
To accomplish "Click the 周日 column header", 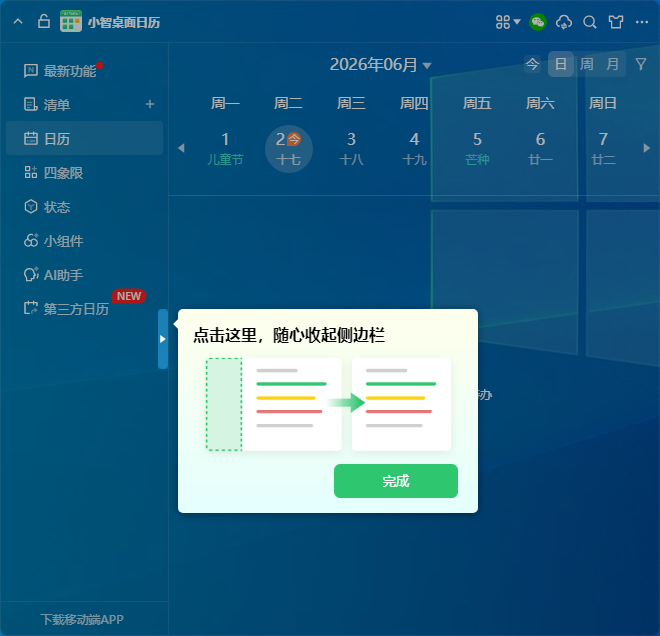I will point(603,103).
